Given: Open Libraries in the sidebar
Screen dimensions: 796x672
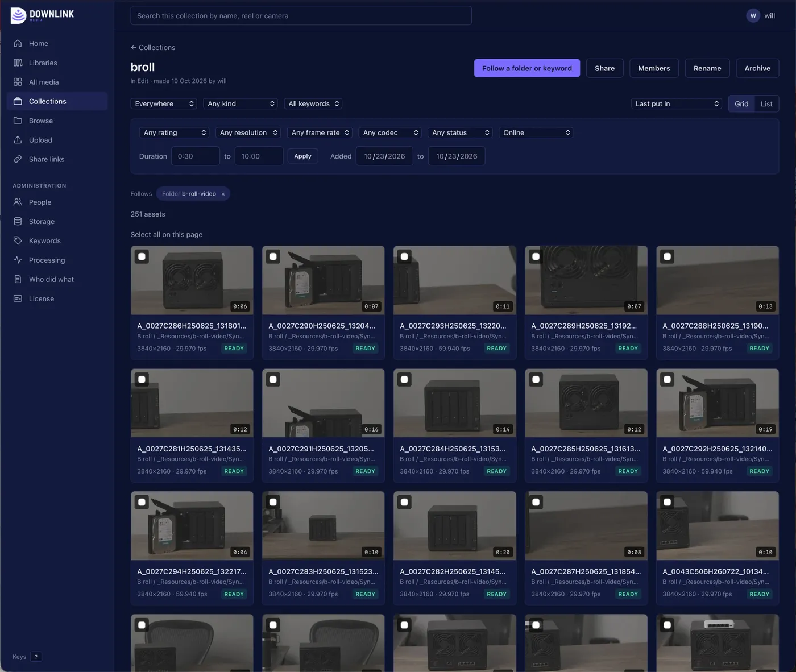Looking at the screenshot, I should coord(57,63).
